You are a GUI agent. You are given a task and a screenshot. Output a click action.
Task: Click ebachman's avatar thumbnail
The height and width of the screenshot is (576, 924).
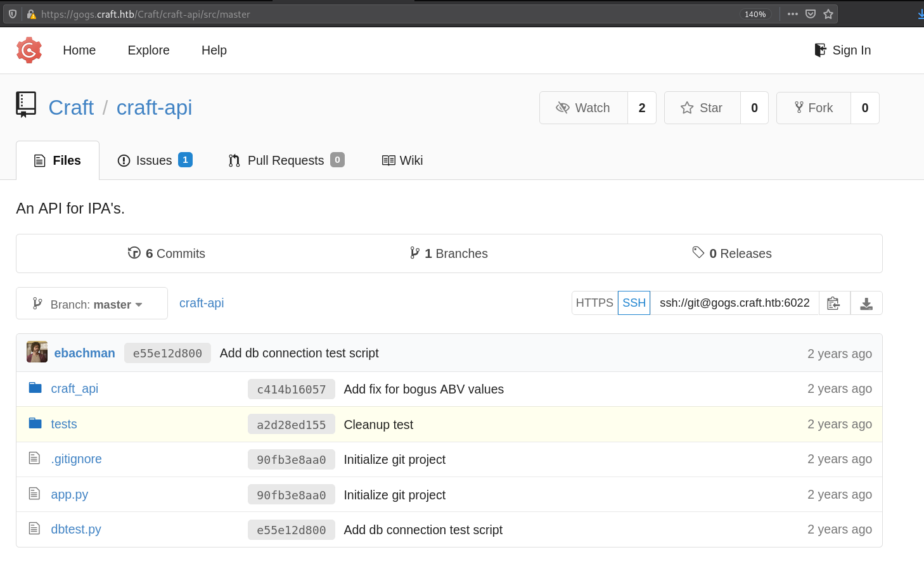[37, 352]
